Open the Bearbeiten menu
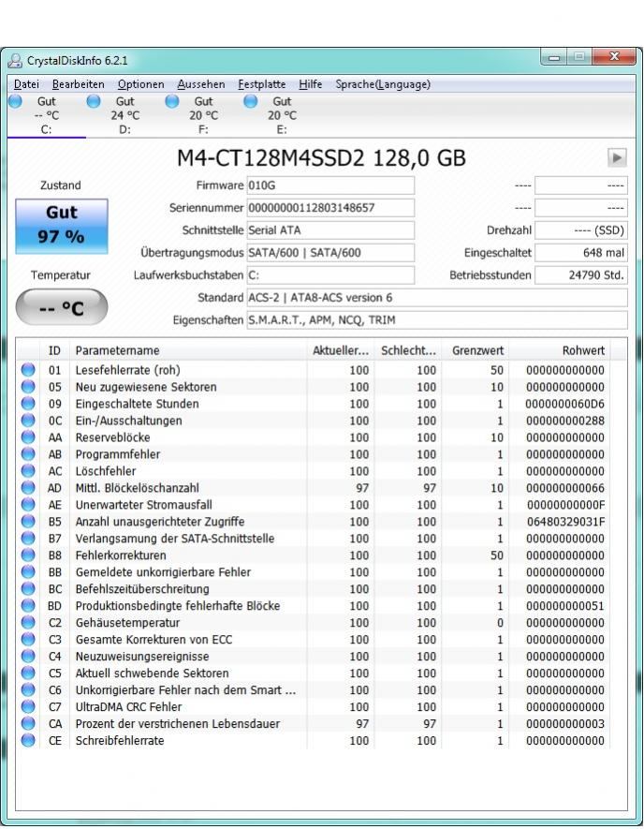The width and height of the screenshot is (644, 829). [79, 84]
